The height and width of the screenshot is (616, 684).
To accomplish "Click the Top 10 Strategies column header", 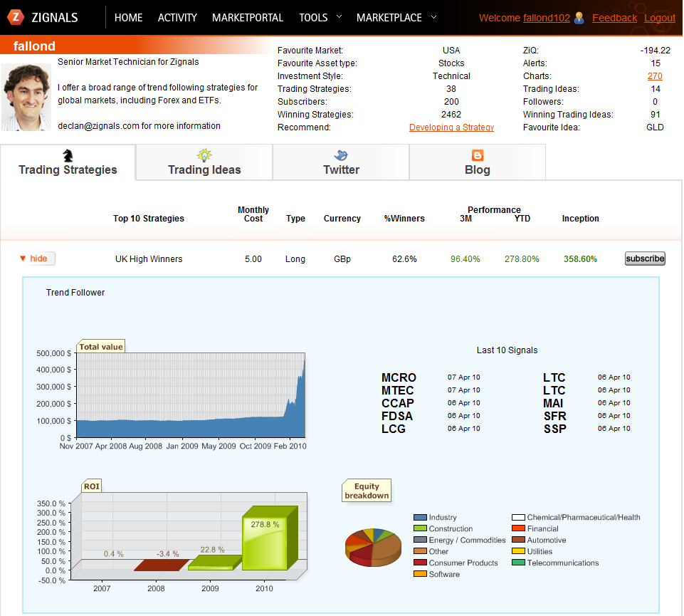I will (148, 219).
